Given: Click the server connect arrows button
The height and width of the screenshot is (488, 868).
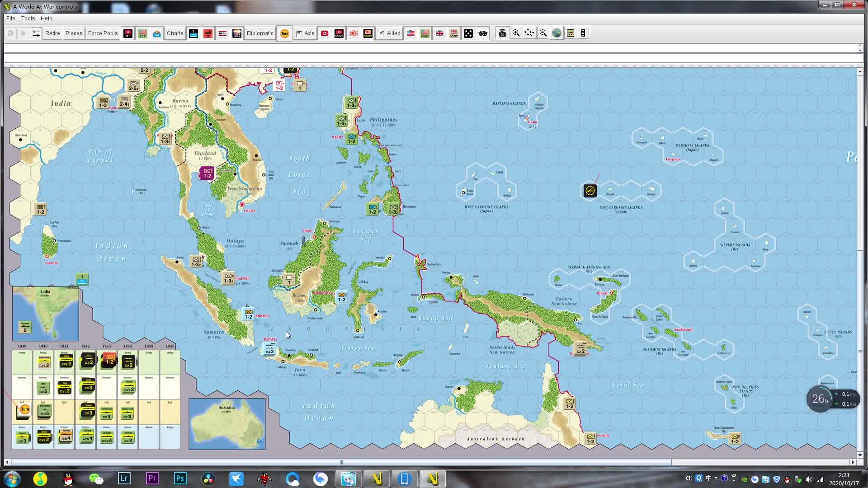Looking at the screenshot, I should pyautogui.click(x=36, y=33).
